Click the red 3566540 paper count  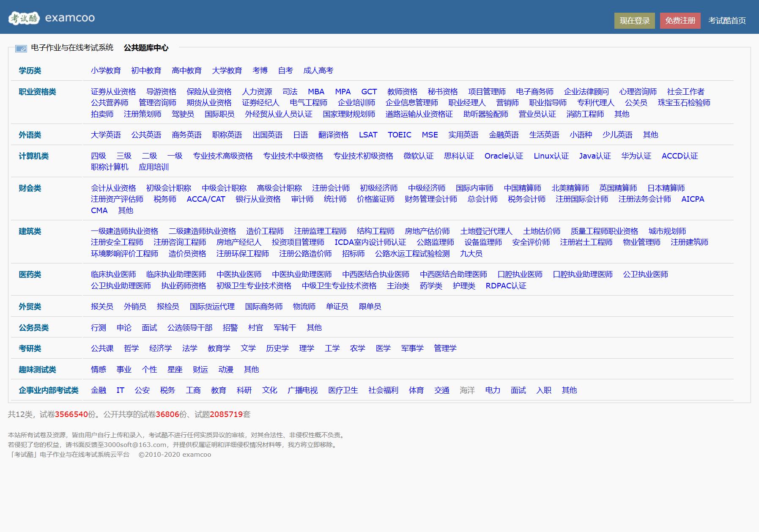[x=71, y=414]
